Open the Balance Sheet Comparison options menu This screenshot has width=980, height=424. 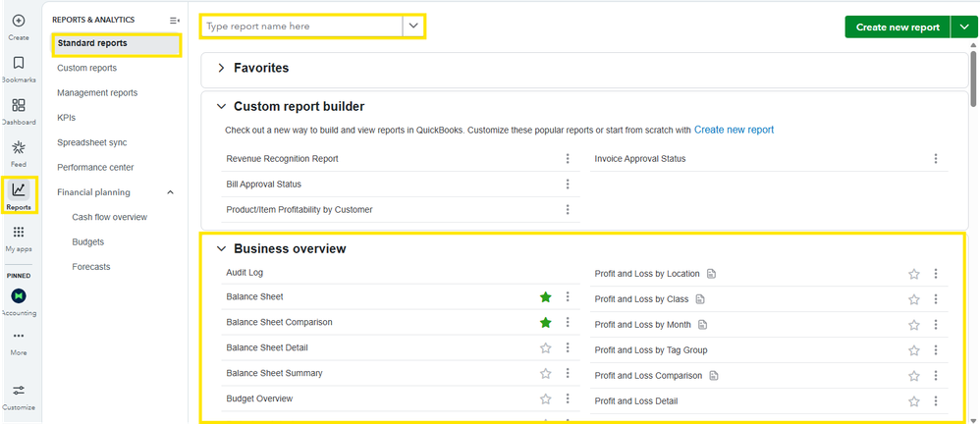pyautogui.click(x=568, y=322)
